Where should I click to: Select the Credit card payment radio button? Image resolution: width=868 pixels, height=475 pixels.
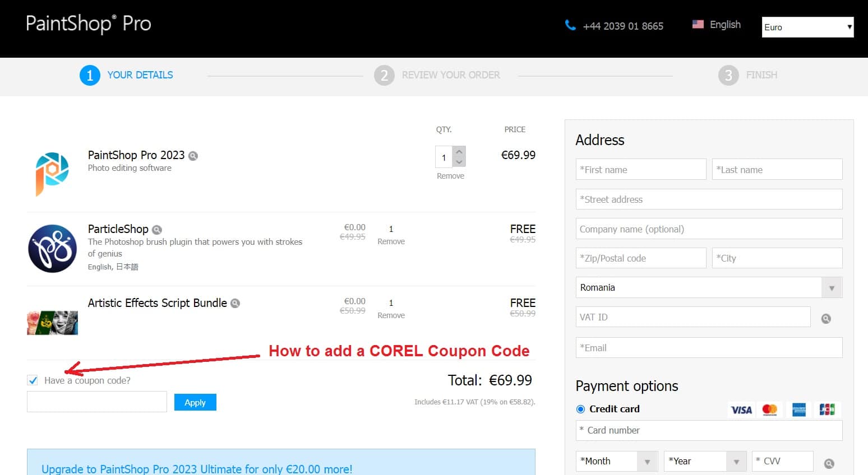click(581, 409)
